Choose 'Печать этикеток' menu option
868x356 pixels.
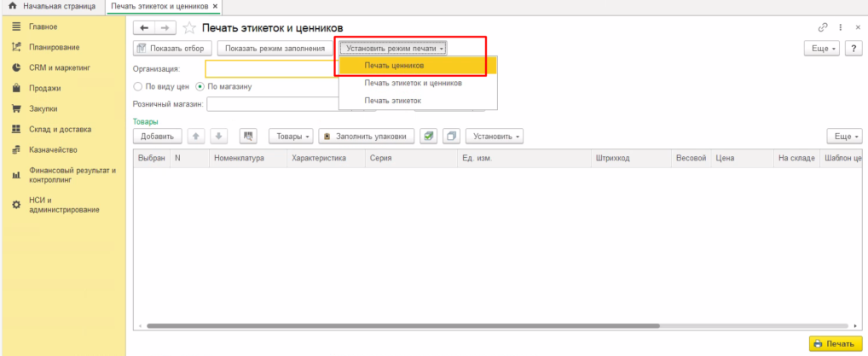(x=392, y=101)
